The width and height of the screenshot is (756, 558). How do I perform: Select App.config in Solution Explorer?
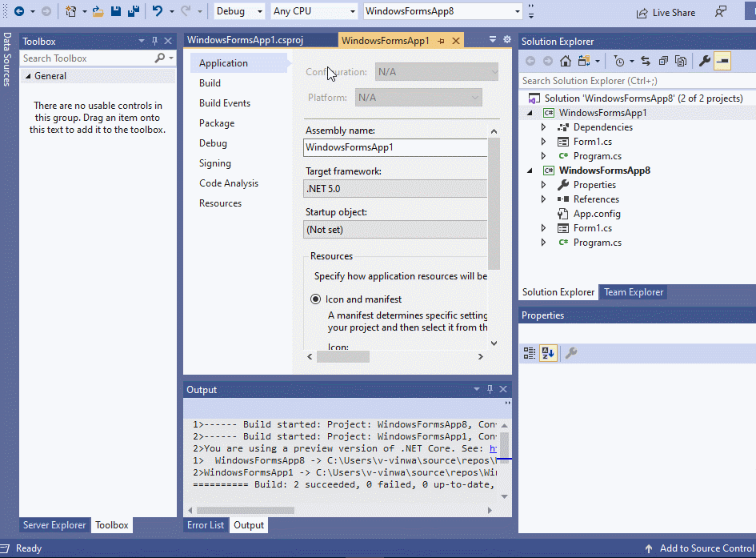(597, 214)
